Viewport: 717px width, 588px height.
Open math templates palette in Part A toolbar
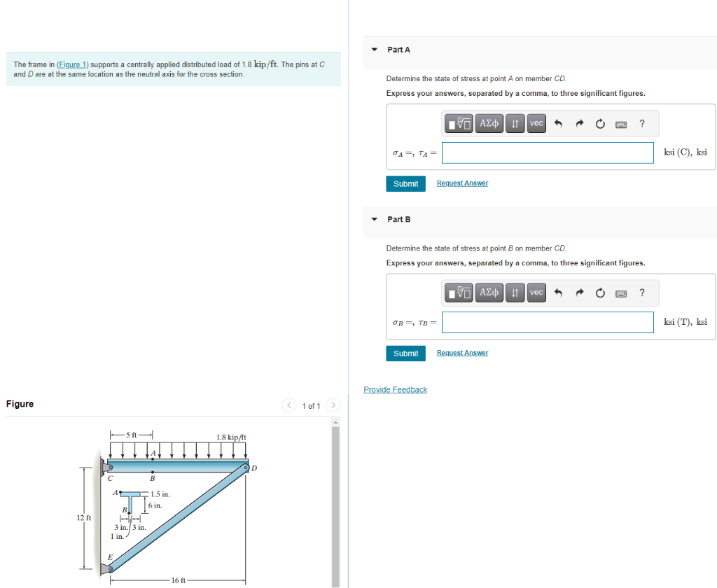tap(458, 123)
